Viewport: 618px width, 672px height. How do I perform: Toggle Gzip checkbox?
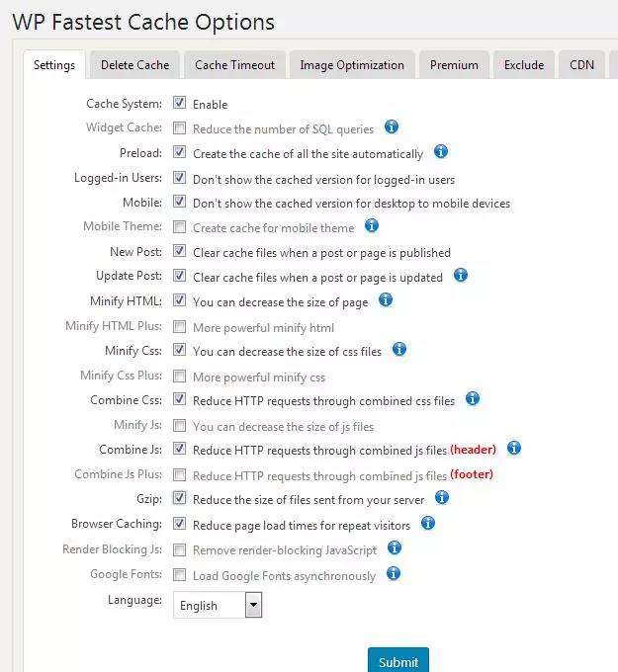pos(179,498)
